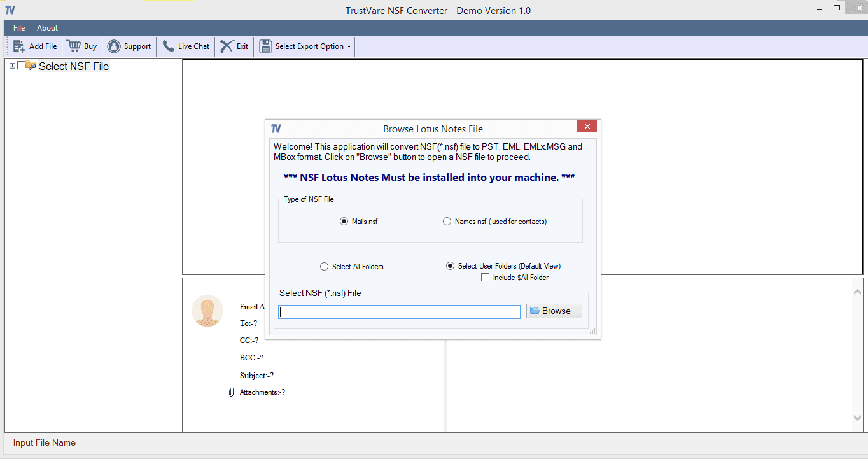Viewport: 868px width, 459px height.
Task: Enable the Include $All Folder checkbox
Action: pos(486,277)
